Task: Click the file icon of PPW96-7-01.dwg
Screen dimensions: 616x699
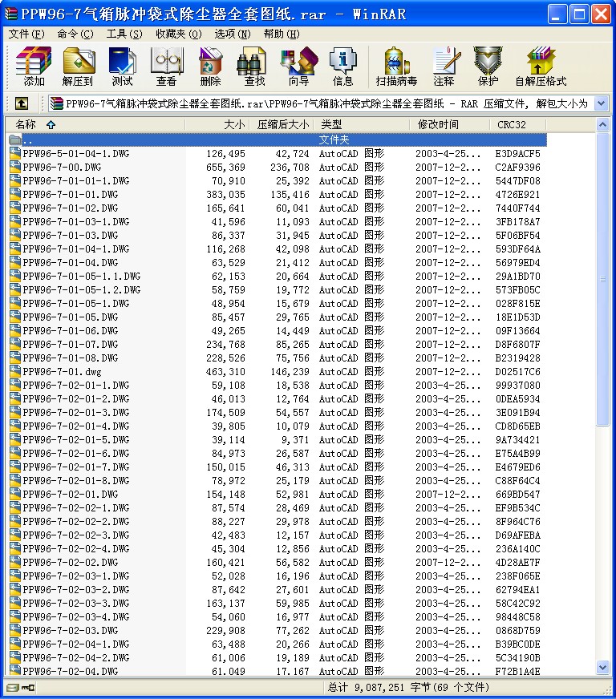Action: pos(15,371)
